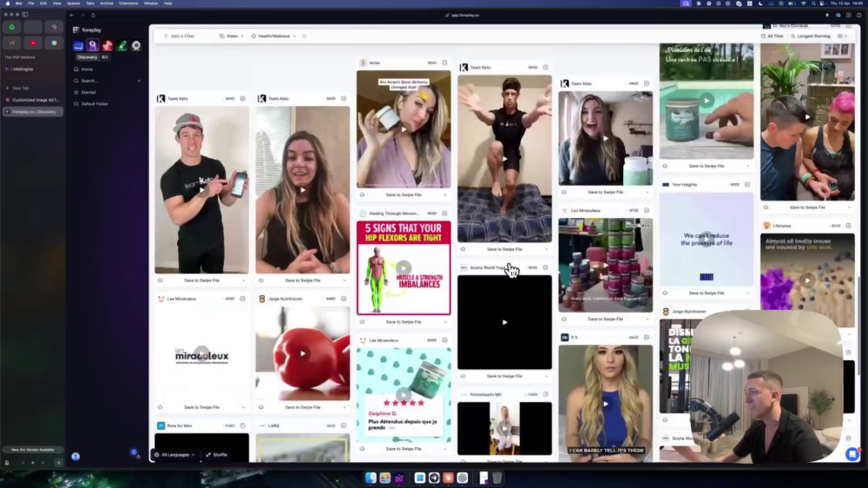Screen dimensions: 868x488
Task: Open the All Languages dropdown
Action: tap(174, 455)
